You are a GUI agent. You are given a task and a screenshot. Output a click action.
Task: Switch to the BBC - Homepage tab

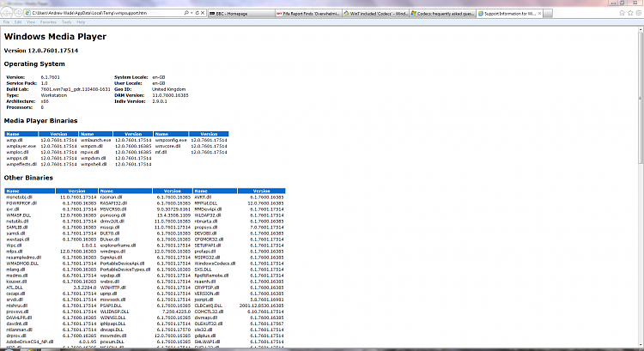(241, 14)
